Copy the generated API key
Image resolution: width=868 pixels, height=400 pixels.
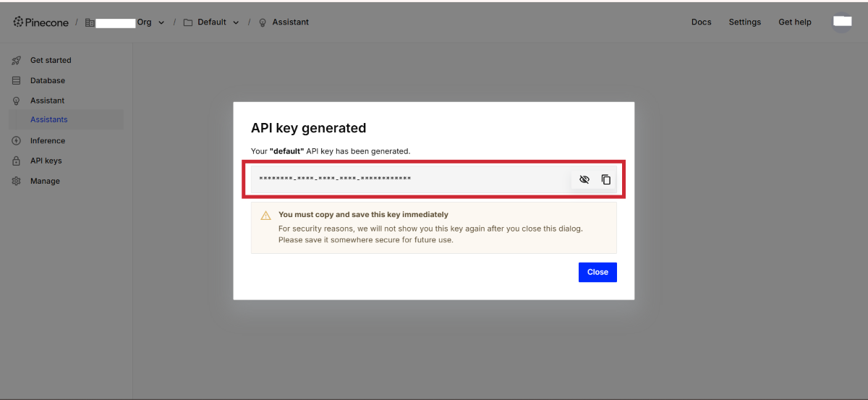605,179
